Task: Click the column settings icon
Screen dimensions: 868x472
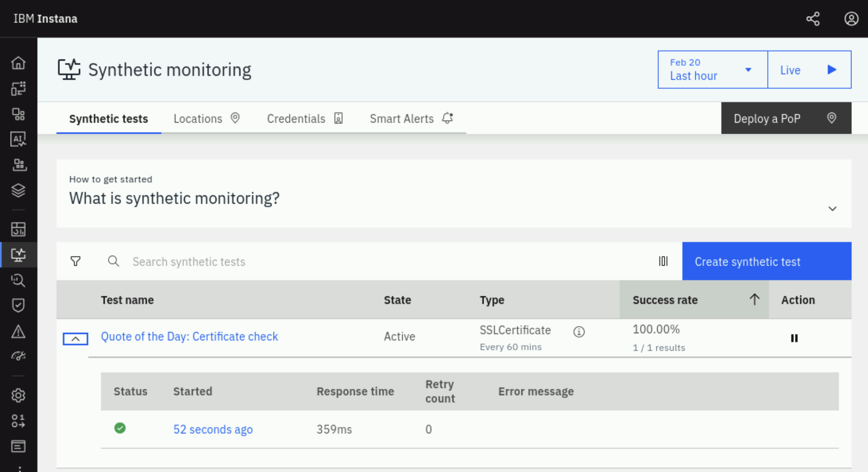Action: 663,261
